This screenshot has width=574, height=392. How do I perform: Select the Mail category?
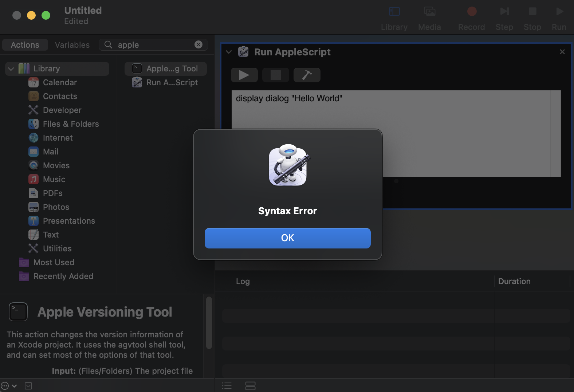click(x=50, y=152)
